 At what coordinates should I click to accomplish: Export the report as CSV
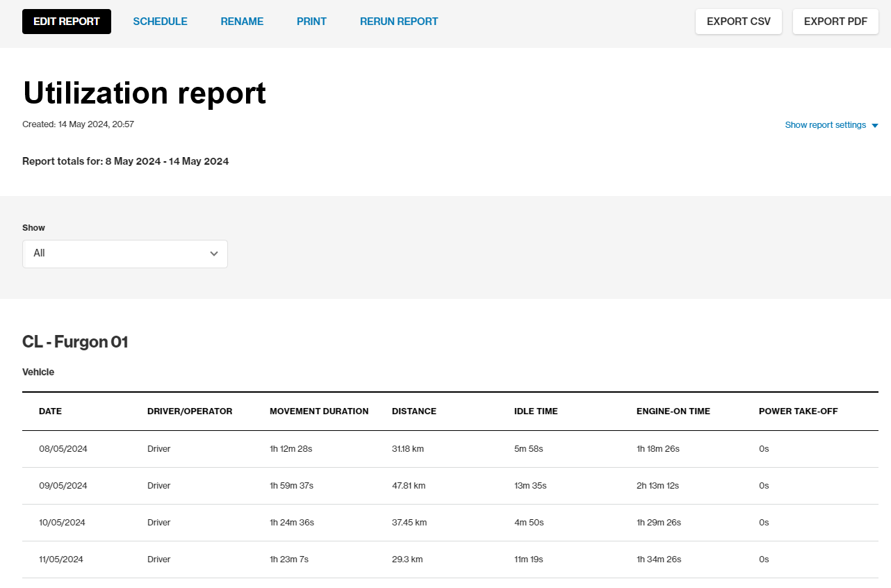[738, 22]
